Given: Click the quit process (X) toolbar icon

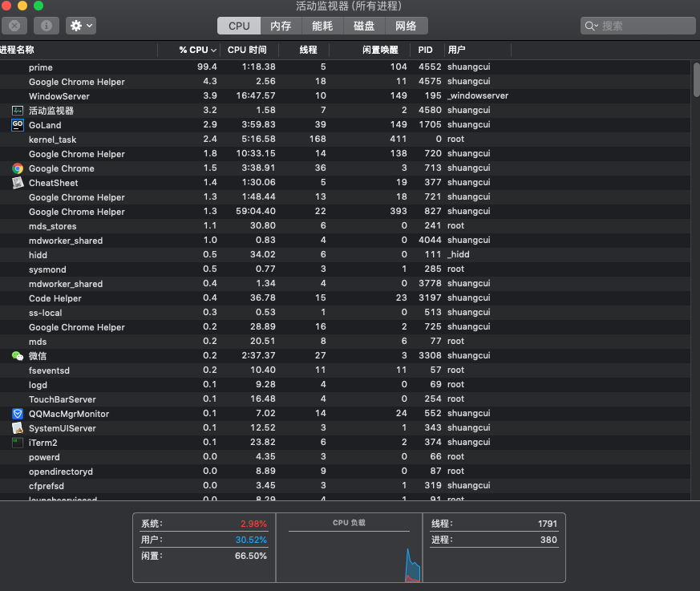Looking at the screenshot, I should pos(14,26).
